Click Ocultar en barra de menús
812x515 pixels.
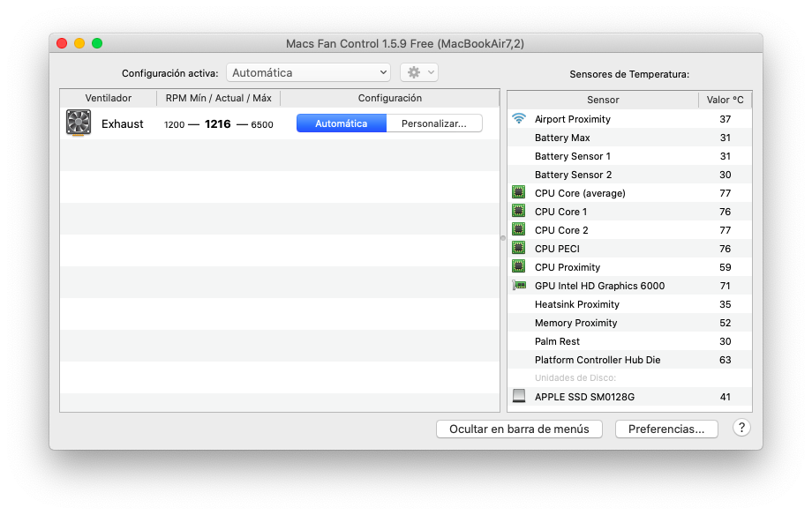[519, 429]
